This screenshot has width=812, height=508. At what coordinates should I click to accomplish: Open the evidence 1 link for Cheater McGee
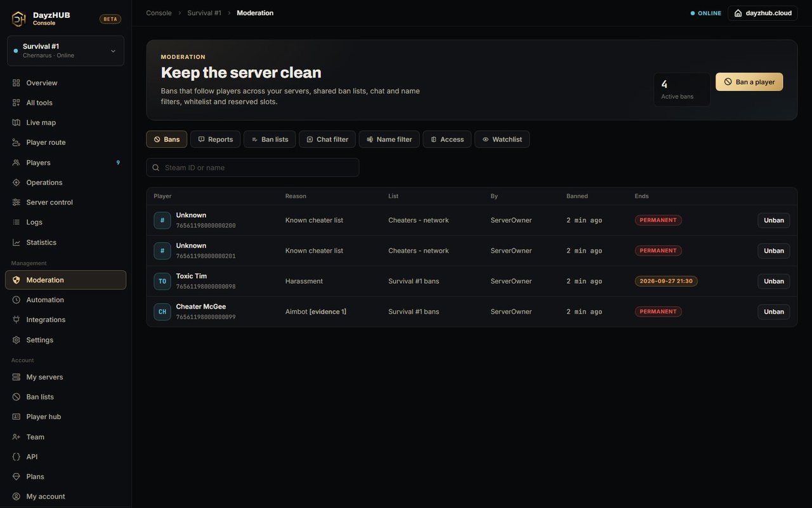pyautogui.click(x=328, y=312)
